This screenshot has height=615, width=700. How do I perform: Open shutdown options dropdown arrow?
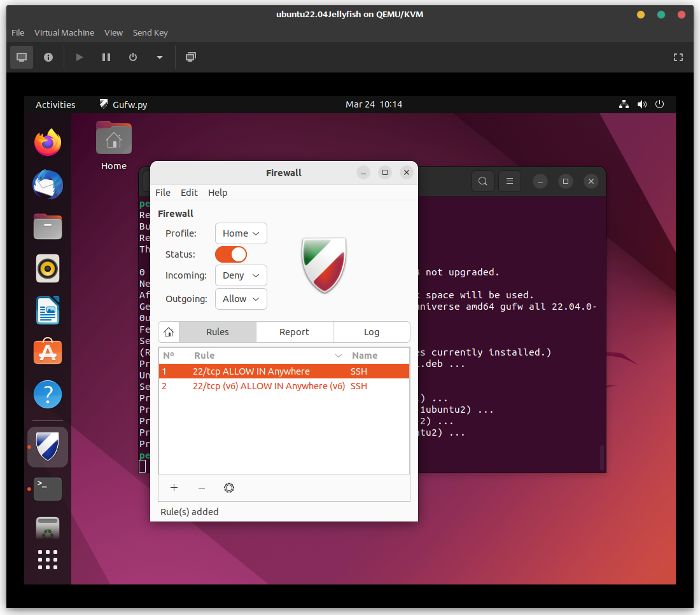point(160,57)
